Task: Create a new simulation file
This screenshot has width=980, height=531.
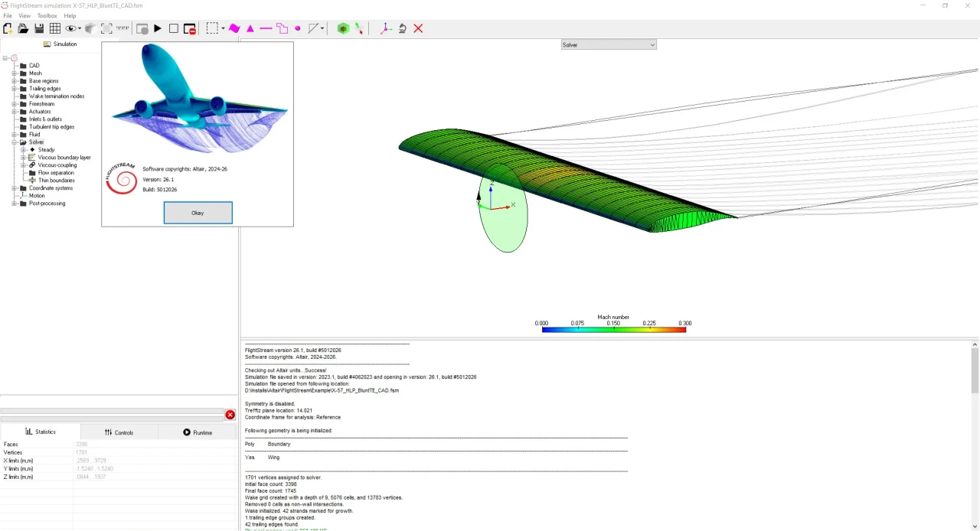Action: click(x=8, y=28)
